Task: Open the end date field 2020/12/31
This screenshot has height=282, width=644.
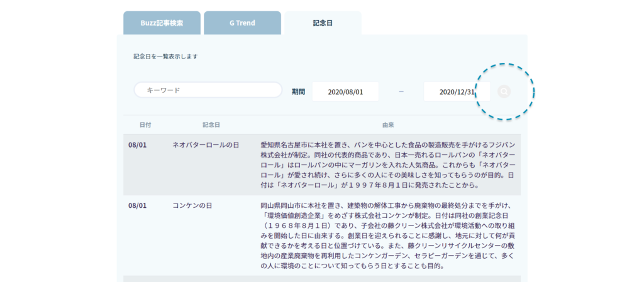Action: [456, 92]
